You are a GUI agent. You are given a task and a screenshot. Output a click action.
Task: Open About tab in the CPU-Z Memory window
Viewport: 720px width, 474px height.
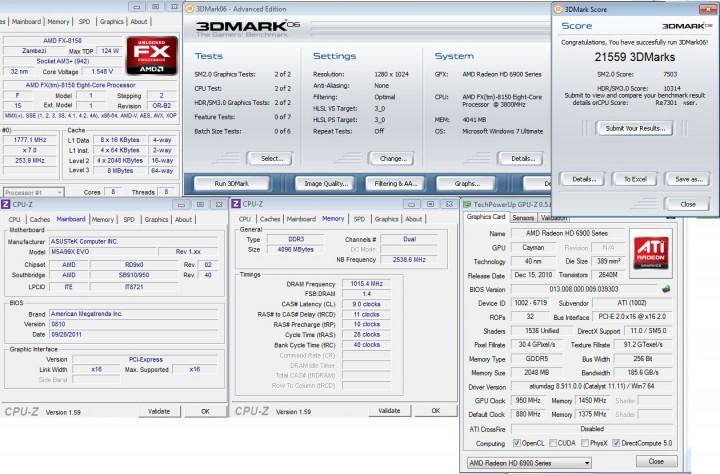[x=413, y=219]
